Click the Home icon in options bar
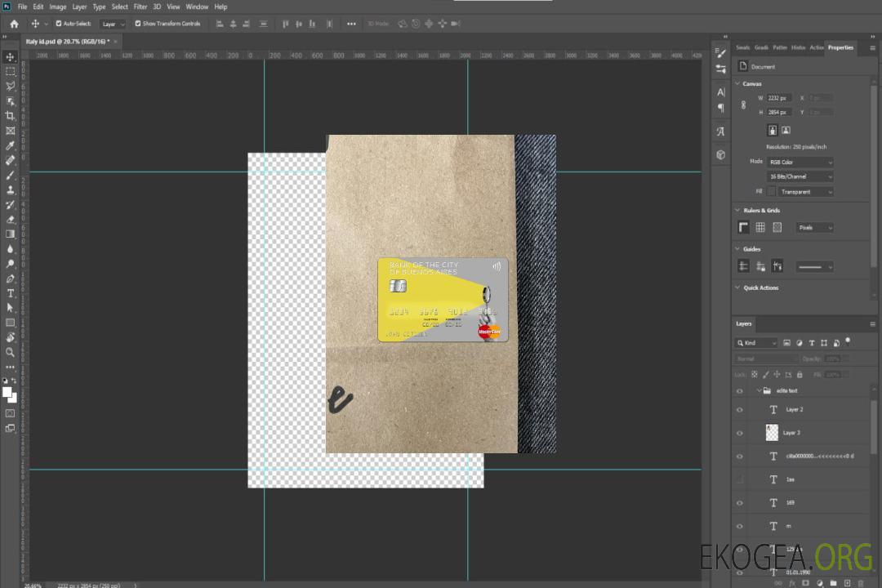The height and width of the screenshot is (588, 882). [14, 24]
